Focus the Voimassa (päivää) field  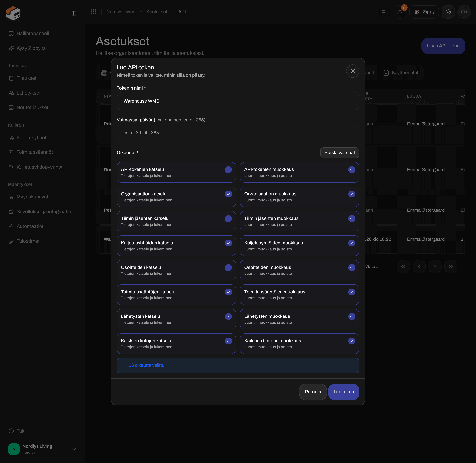point(238,133)
